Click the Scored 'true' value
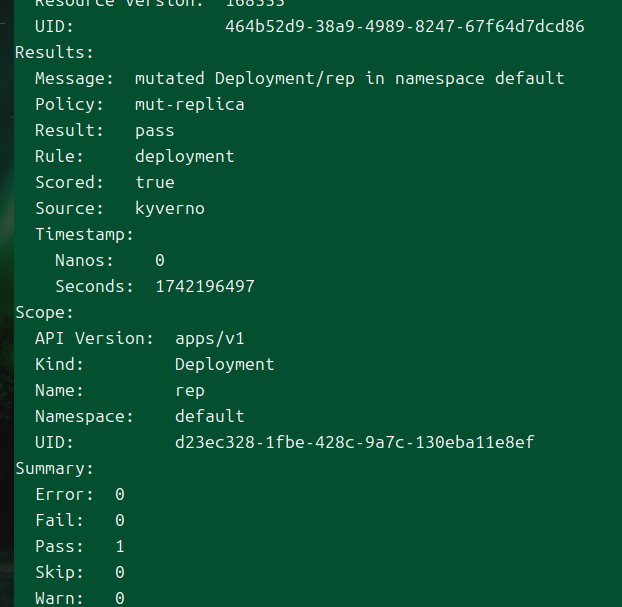 155,182
